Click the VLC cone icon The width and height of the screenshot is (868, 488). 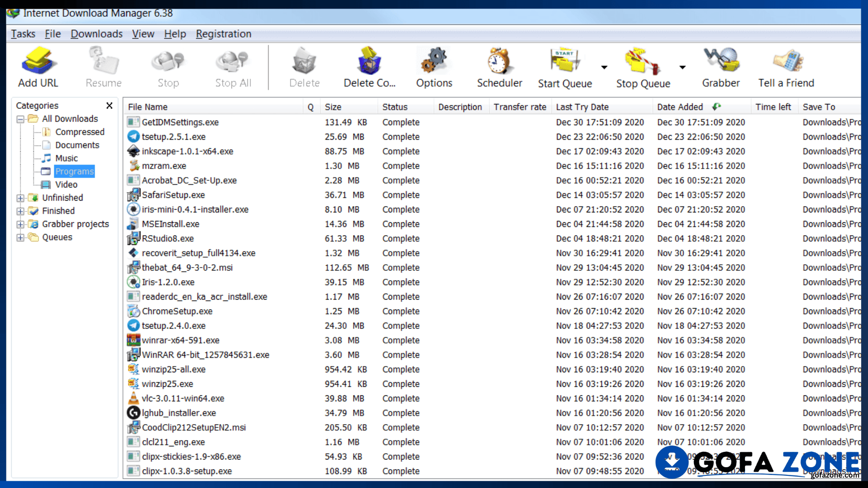133,398
